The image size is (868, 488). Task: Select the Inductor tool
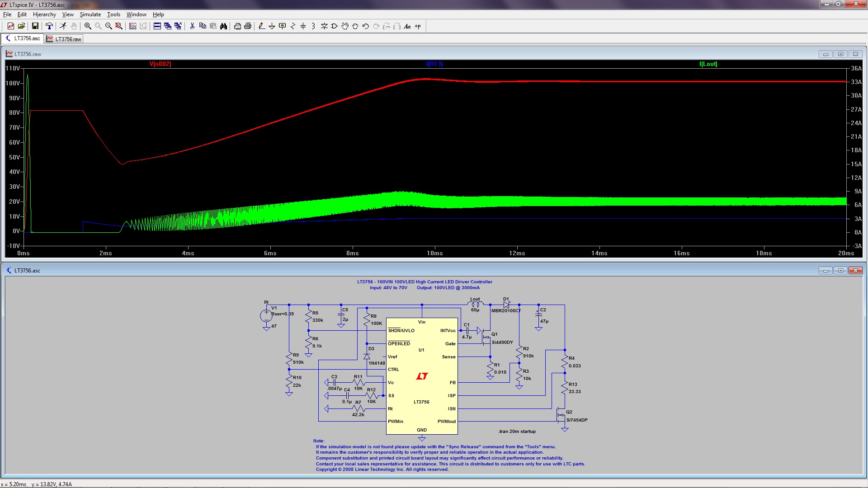(x=313, y=26)
